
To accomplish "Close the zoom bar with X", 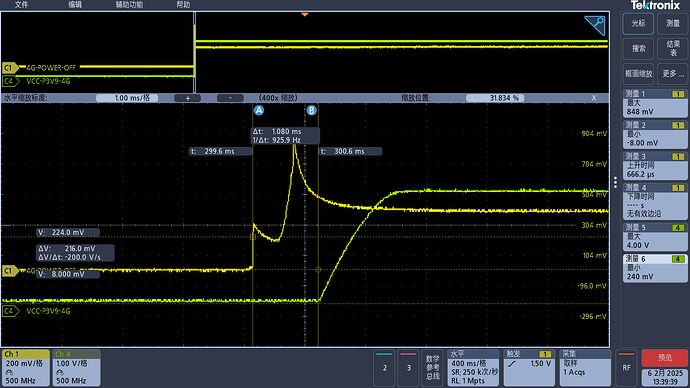I will [x=594, y=98].
